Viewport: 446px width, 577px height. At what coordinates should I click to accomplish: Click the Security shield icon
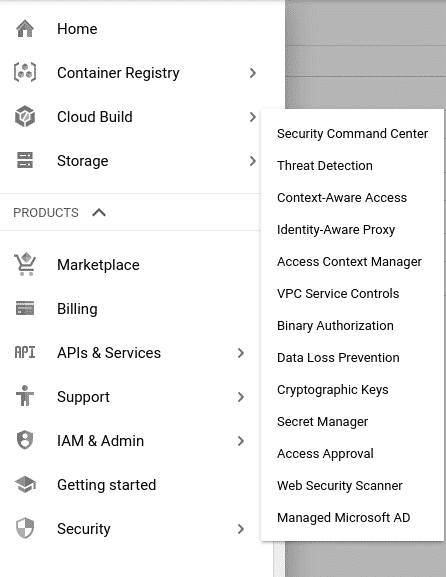click(25, 528)
